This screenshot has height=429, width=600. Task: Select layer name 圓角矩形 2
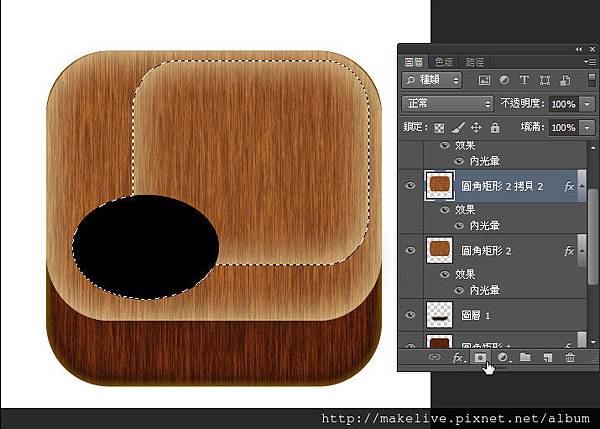(x=486, y=251)
